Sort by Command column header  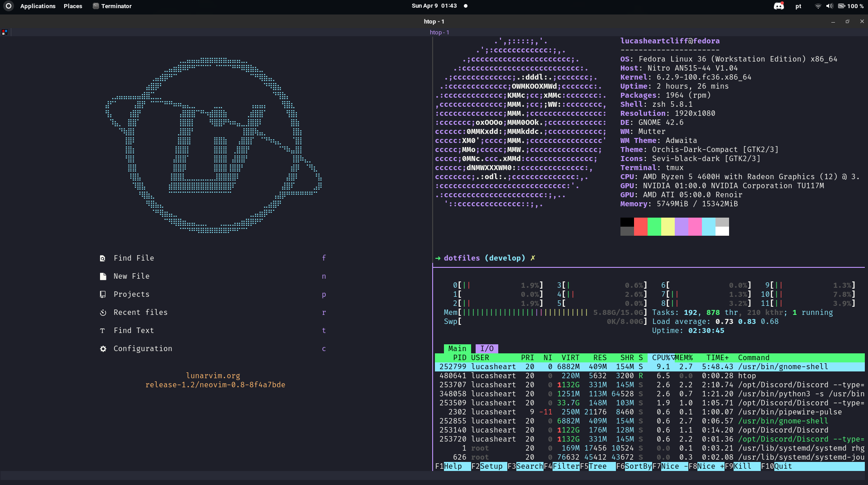coord(754,357)
